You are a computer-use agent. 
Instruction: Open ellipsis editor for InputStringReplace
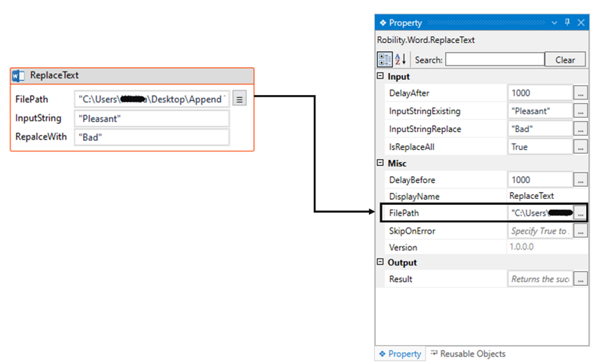click(580, 130)
